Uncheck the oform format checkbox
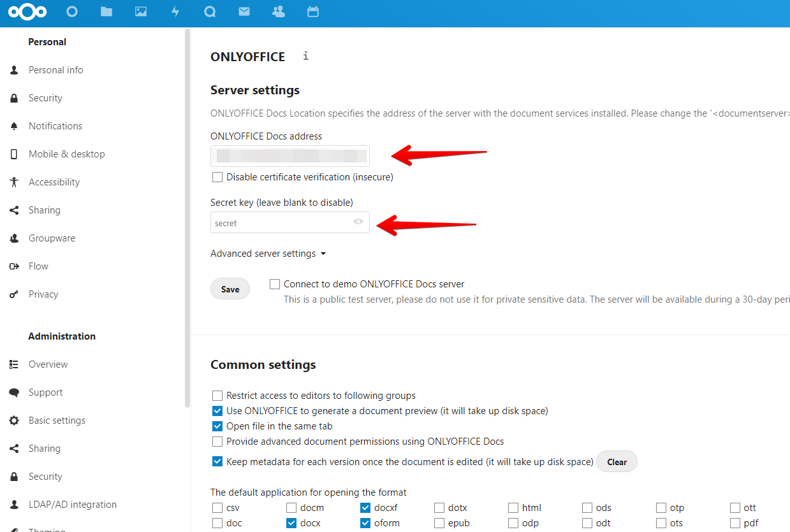 [365, 523]
